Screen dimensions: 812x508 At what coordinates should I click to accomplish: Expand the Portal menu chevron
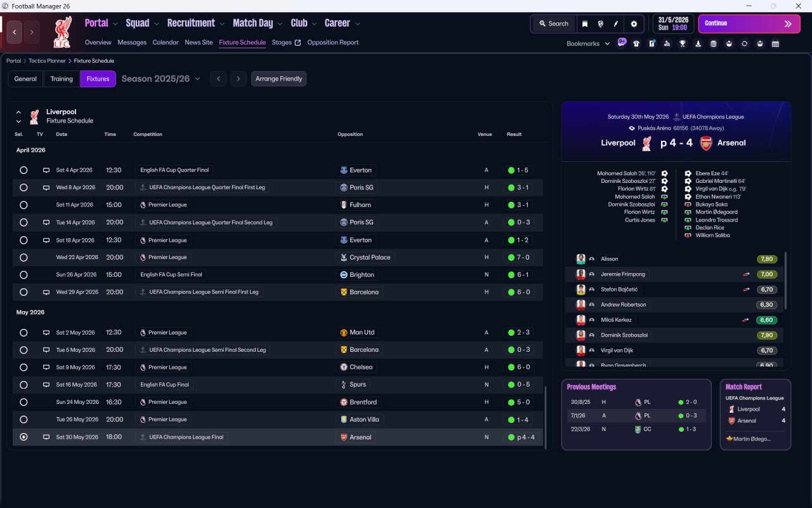click(x=115, y=24)
